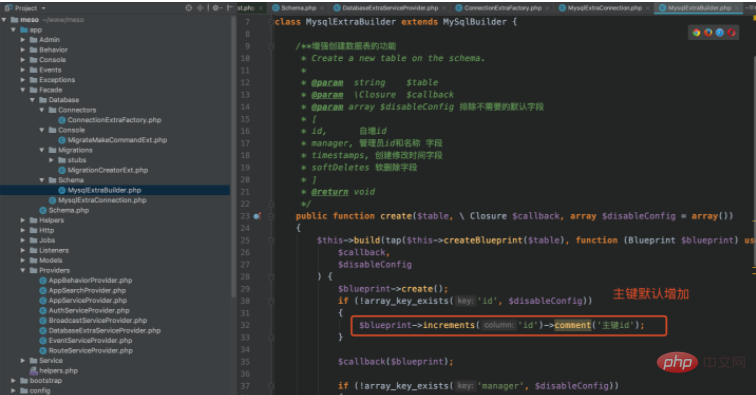Close the MysqlExtraConnection.php tab
756x395 pixels.
point(649,8)
